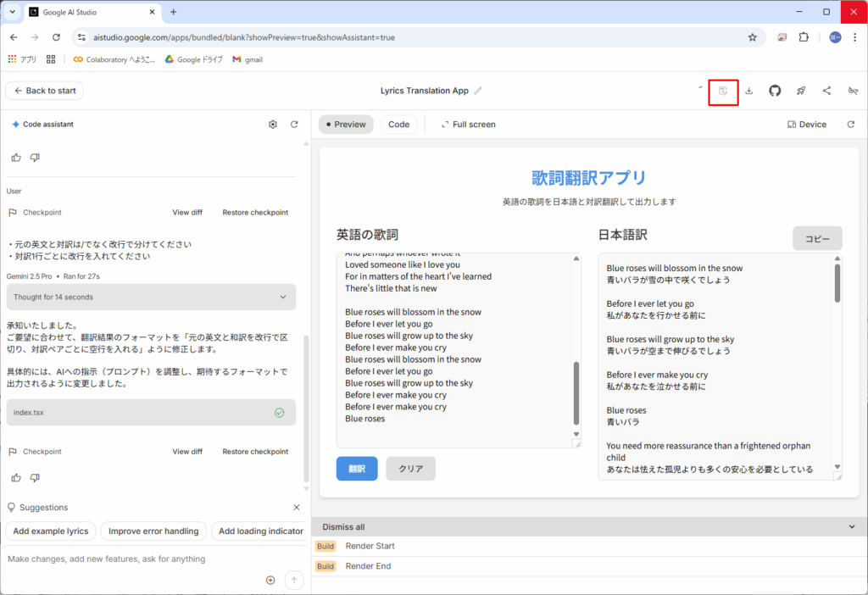Edit the app name with the pencil icon

(478, 91)
